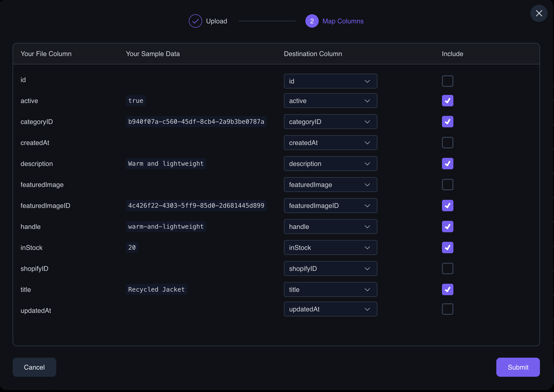Click the shopifyID destination column dropdown
This screenshot has height=392, width=554.
[x=330, y=268]
